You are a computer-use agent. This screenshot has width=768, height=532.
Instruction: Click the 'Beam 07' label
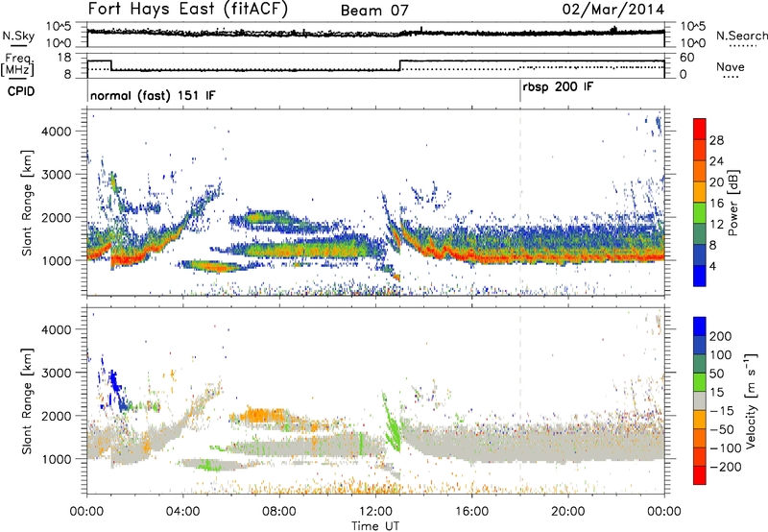tap(374, 11)
